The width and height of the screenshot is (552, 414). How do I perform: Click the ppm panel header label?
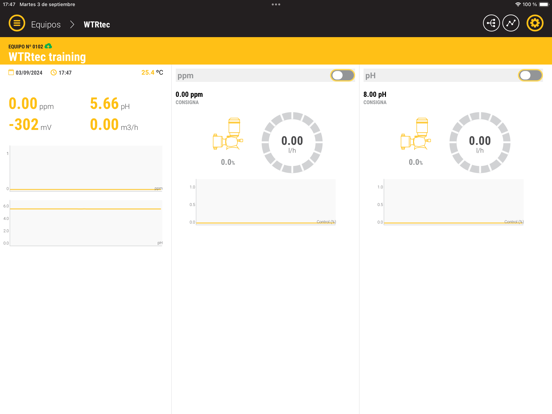click(186, 76)
